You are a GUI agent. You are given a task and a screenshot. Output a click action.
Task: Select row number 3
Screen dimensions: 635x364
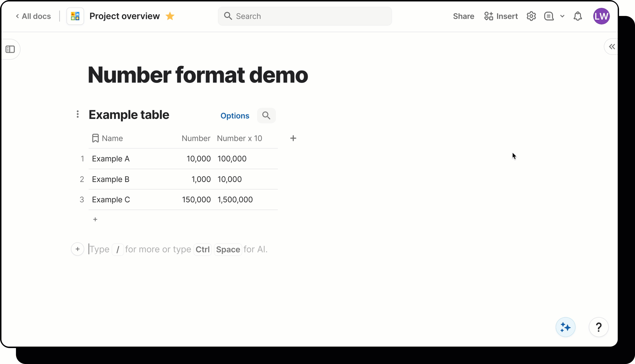tap(82, 200)
